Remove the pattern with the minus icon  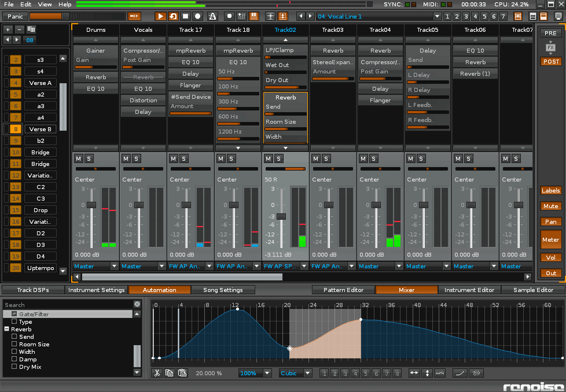click(x=19, y=29)
